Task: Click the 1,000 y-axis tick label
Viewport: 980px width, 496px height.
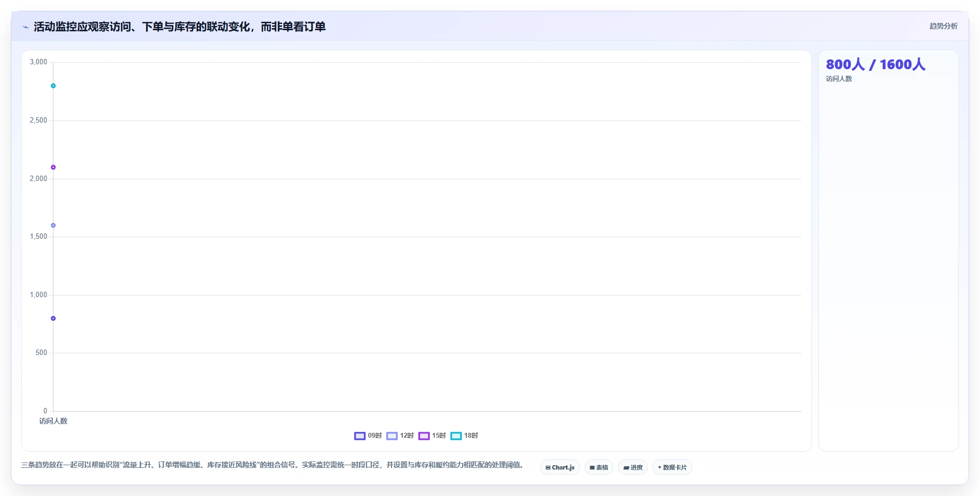Action: pyautogui.click(x=38, y=294)
